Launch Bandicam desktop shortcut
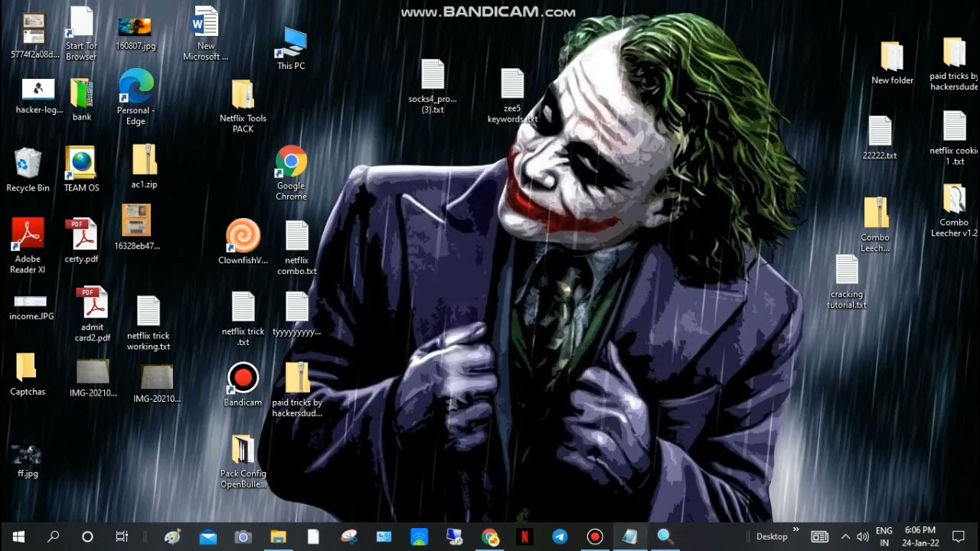980x551 pixels. (243, 384)
